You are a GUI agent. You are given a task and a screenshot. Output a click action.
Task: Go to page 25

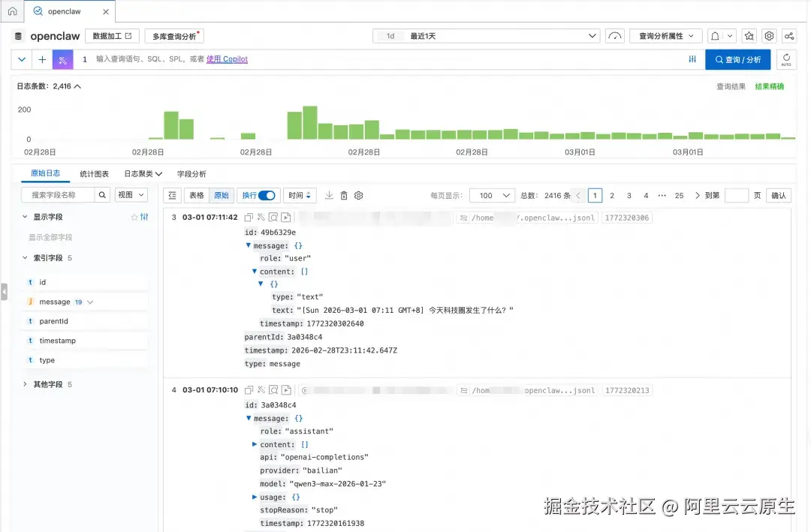pos(679,195)
